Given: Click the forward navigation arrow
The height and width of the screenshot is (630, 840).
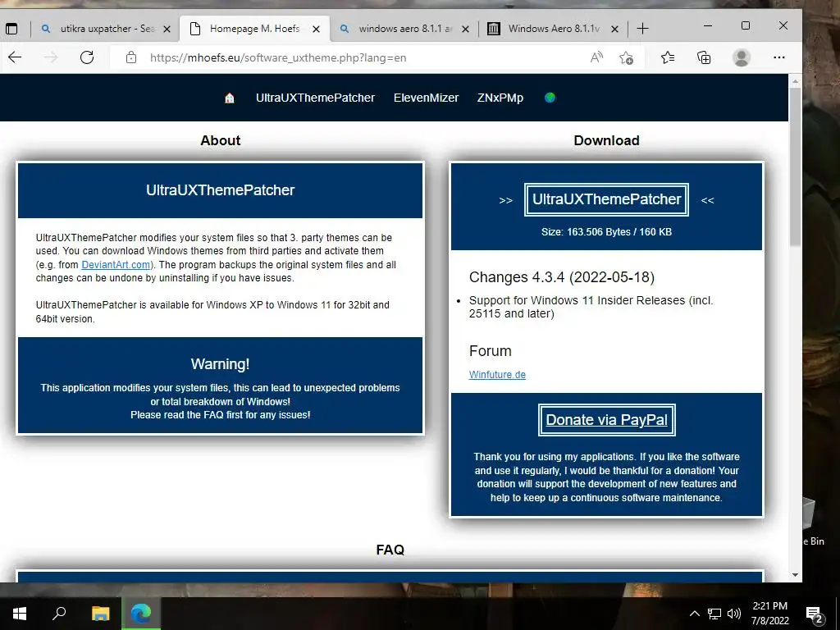Looking at the screenshot, I should coord(51,57).
